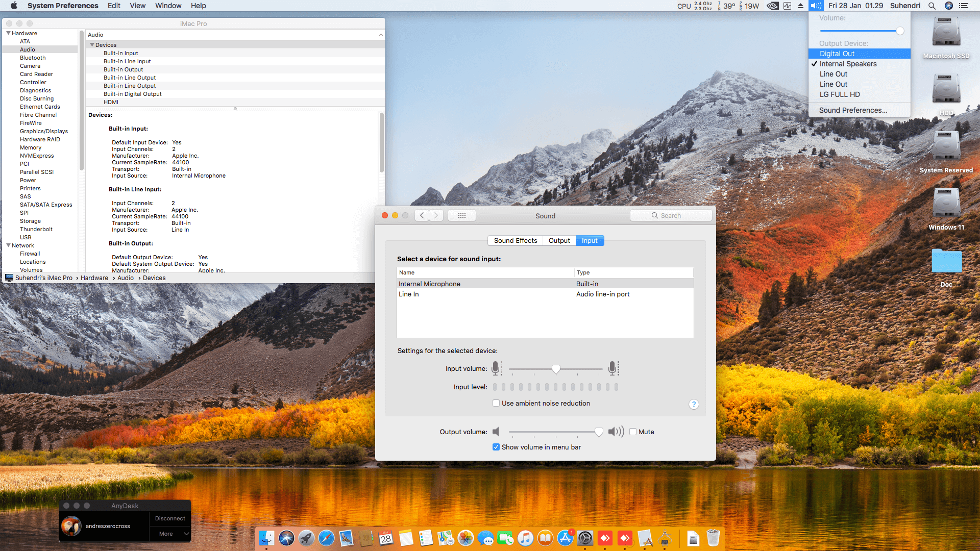This screenshot has height=551, width=980.
Task: Open the App Store dock icon
Action: pyautogui.click(x=565, y=538)
